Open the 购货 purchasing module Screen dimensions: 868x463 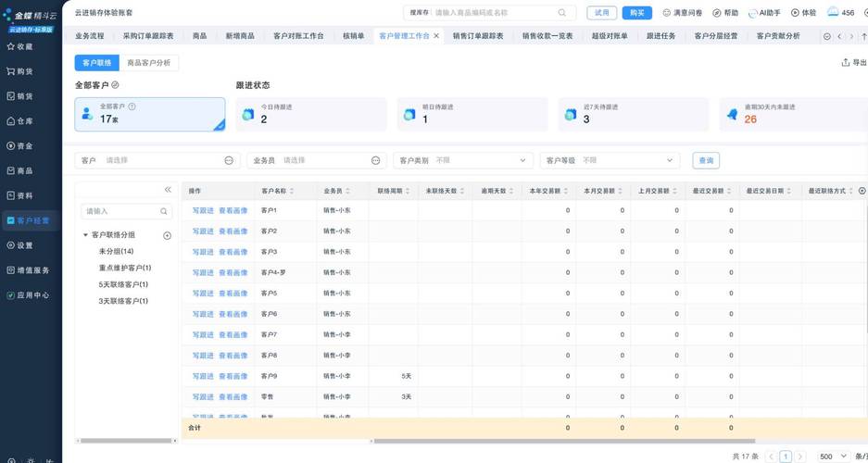20,71
